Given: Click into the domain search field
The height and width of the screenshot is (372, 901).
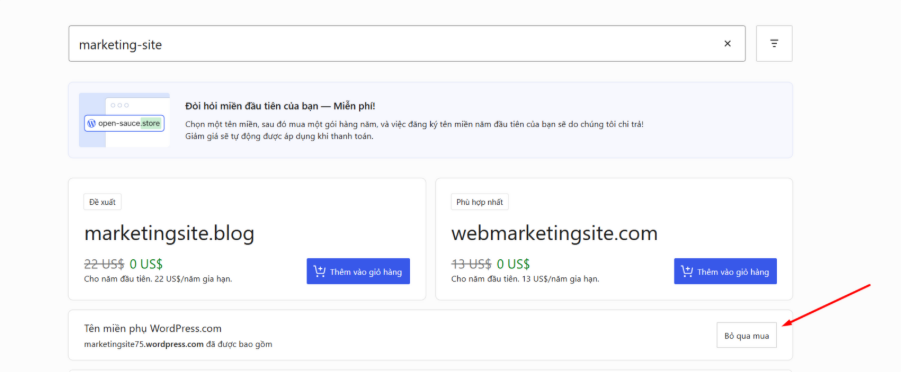Looking at the screenshot, I should [x=406, y=44].
